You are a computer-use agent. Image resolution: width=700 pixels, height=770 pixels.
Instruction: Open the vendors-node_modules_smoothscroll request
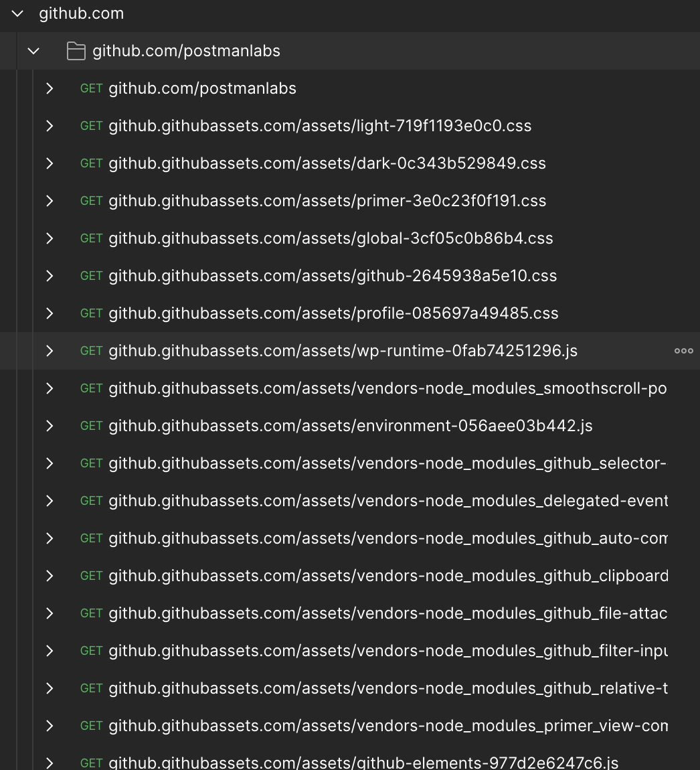click(387, 388)
